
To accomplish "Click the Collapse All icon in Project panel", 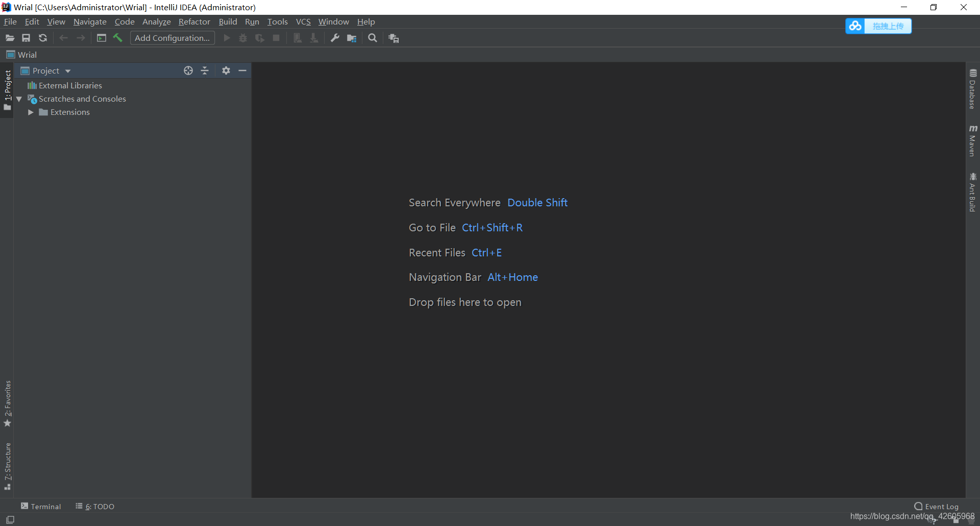I will 205,70.
